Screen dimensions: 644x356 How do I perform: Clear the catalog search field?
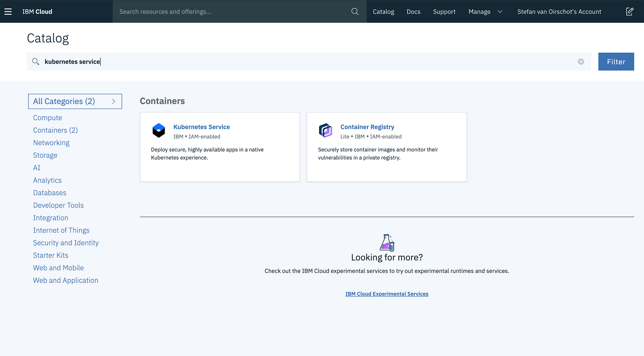[x=581, y=62]
